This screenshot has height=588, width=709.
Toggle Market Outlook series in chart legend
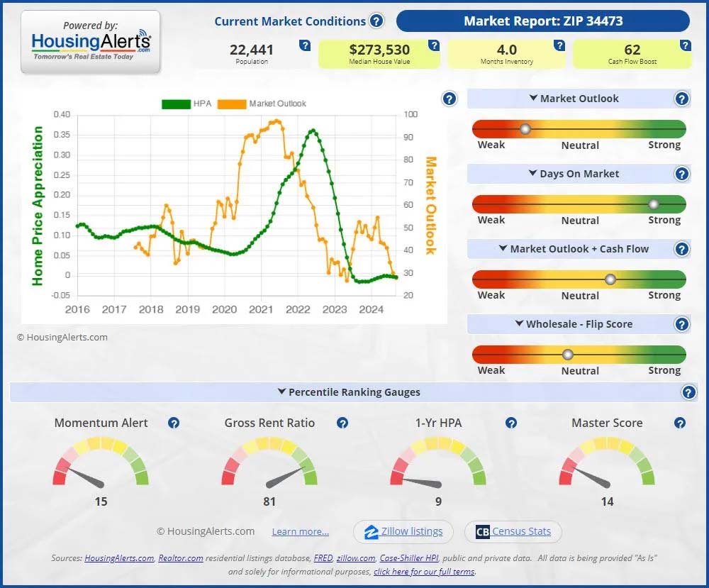(262, 104)
